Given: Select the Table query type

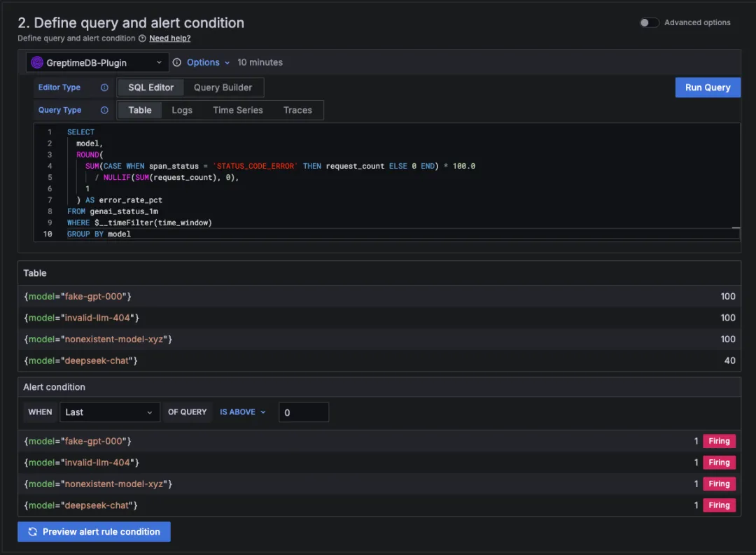Looking at the screenshot, I should point(140,111).
